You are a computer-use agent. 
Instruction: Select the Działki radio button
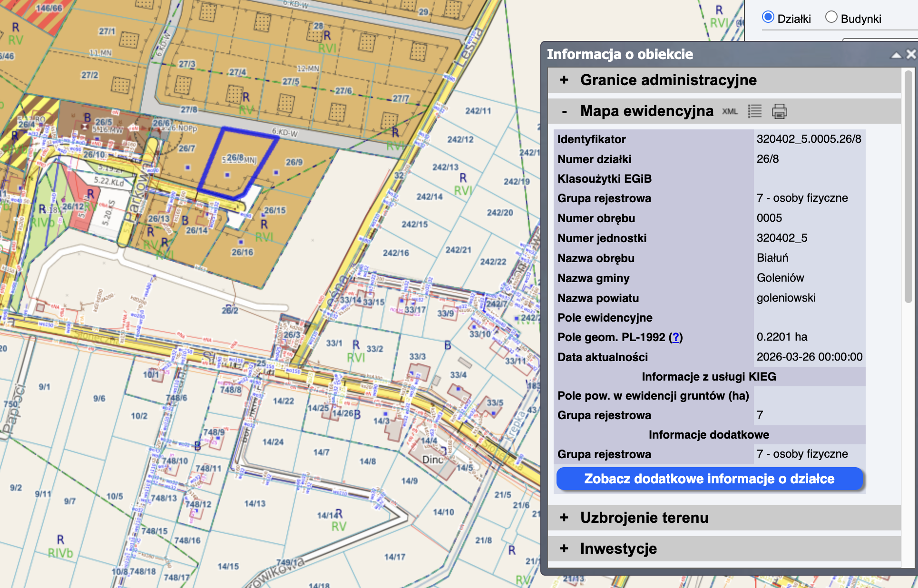pyautogui.click(x=768, y=17)
